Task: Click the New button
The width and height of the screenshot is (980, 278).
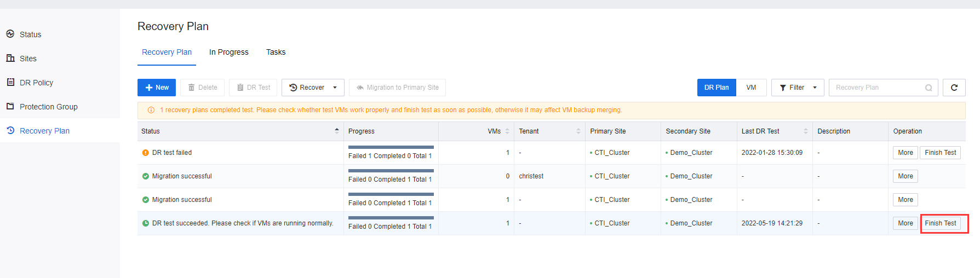Action: point(157,88)
